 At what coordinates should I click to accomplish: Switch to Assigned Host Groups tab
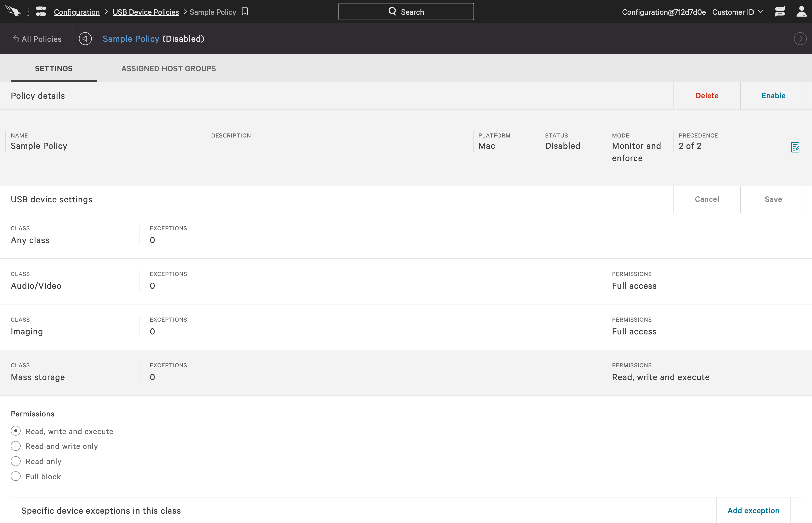coord(168,69)
